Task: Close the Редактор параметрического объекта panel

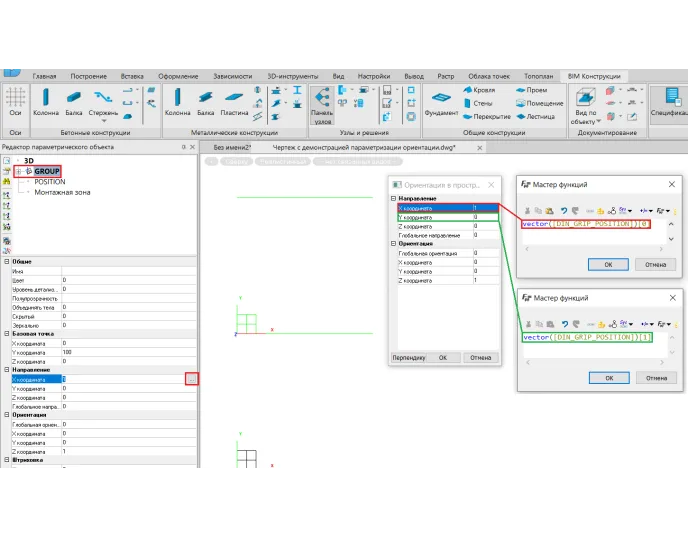Action: point(192,147)
